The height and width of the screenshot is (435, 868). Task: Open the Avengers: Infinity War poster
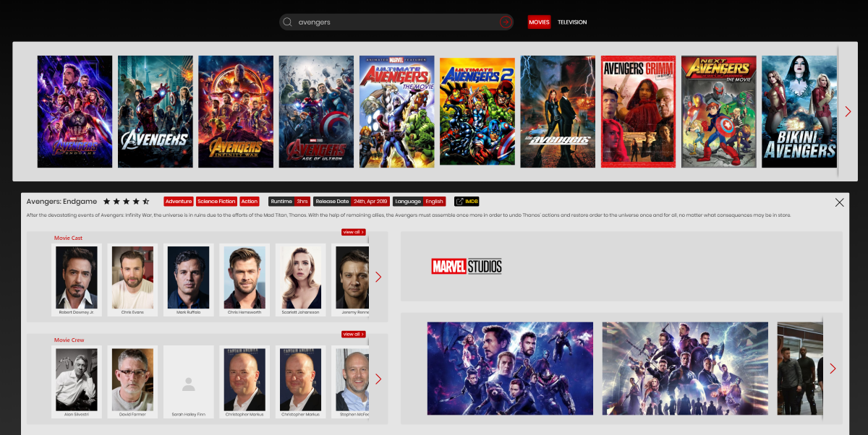pyautogui.click(x=236, y=111)
